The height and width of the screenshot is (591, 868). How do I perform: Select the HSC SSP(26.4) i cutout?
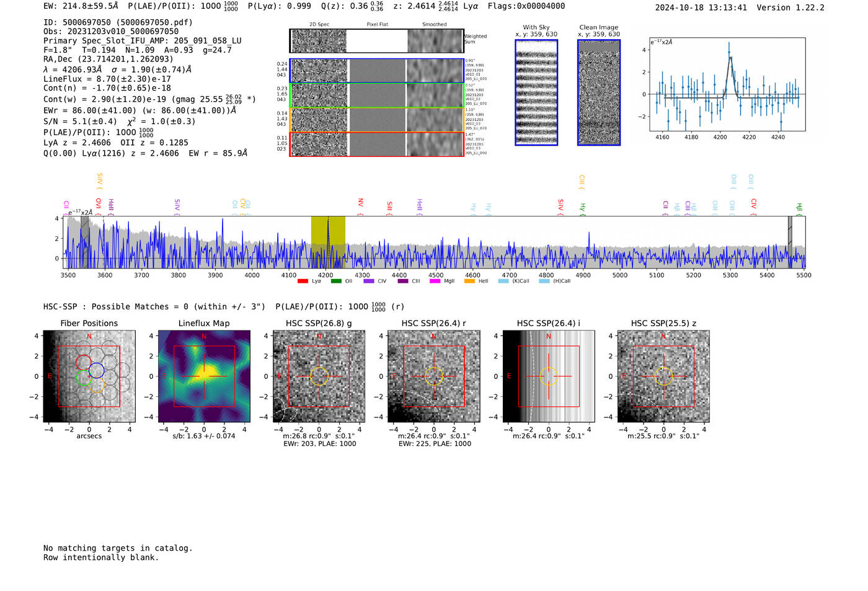coord(549,376)
